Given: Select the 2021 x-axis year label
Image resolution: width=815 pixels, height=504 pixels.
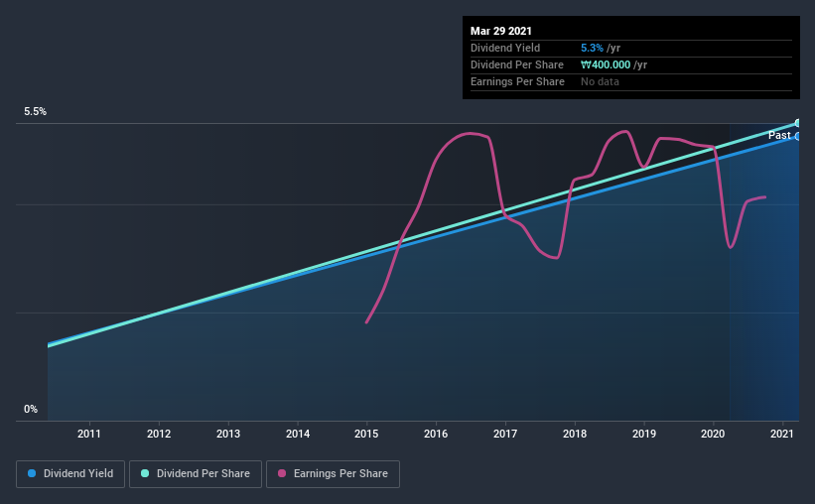Looking at the screenshot, I should click(x=781, y=434).
